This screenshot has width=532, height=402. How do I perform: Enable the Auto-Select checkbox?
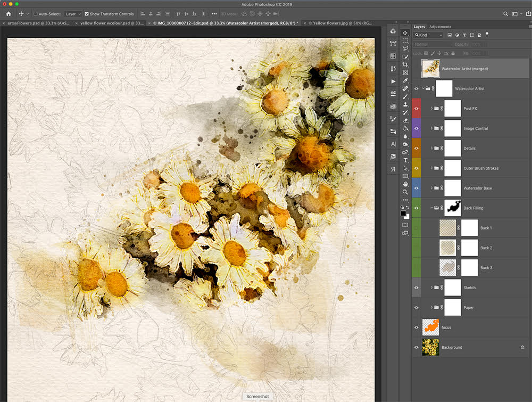click(35, 14)
